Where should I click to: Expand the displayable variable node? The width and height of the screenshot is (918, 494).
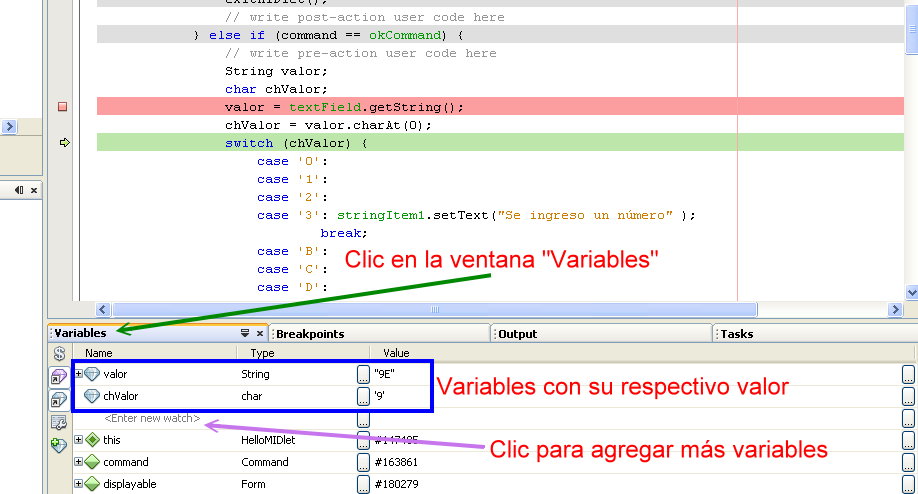point(78,484)
